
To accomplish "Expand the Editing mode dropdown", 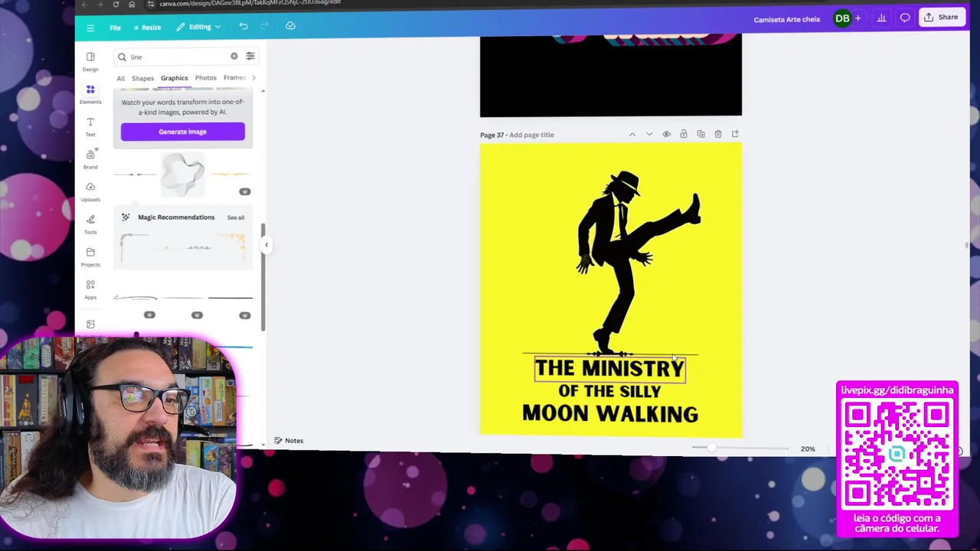I will pyautogui.click(x=198, y=27).
